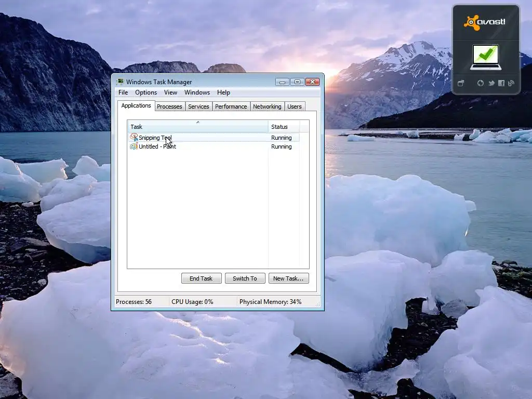Click the Processes: 56 status bar entry
The image size is (532, 399).
click(134, 302)
